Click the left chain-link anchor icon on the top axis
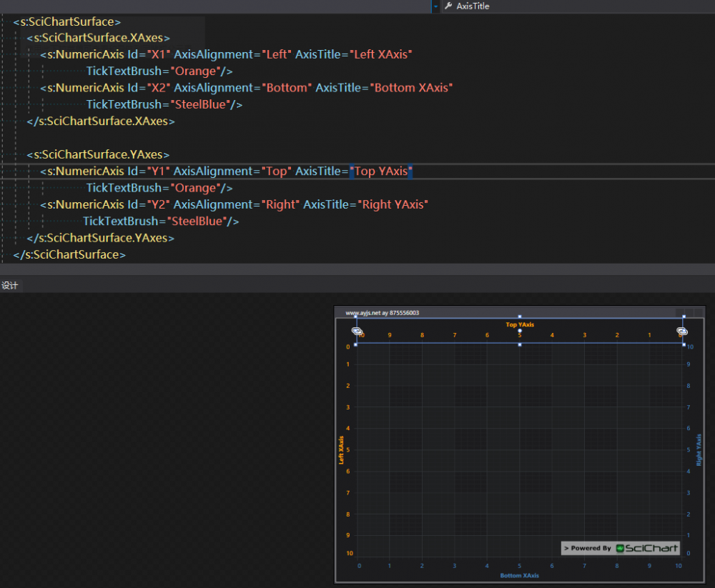The height and width of the screenshot is (588, 715). [x=356, y=331]
